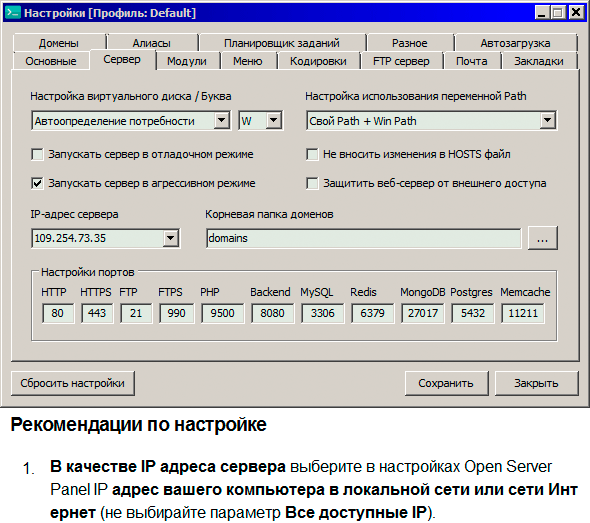Switch to the Алиасы tab
This screenshot has height=523, width=590.
[152, 43]
